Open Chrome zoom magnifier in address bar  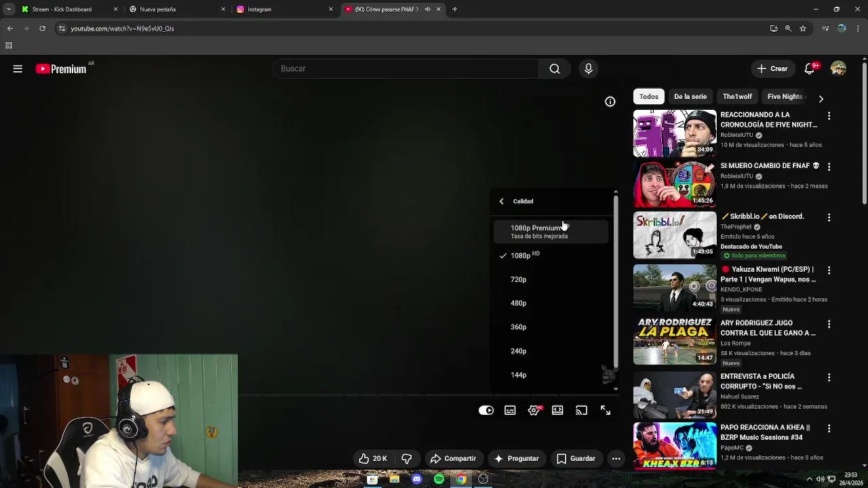tap(788, 28)
